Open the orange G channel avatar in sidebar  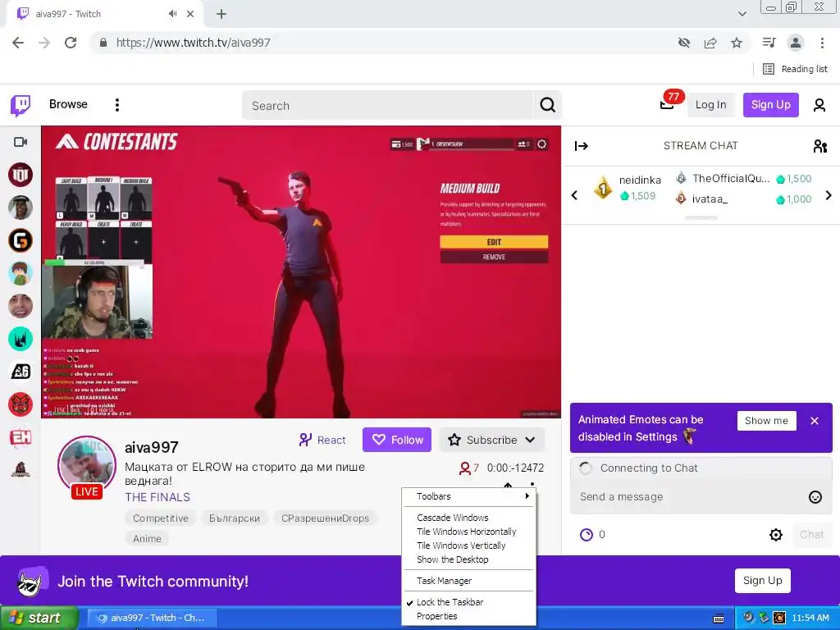(21, 240)
